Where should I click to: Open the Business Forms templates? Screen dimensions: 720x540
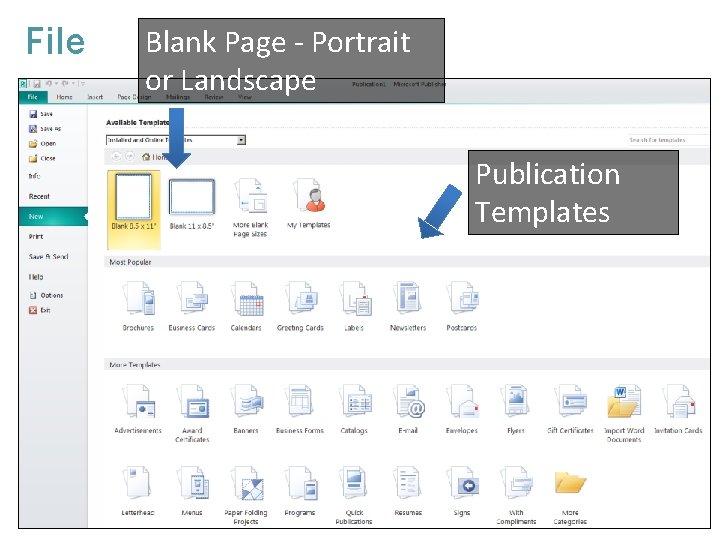[x=300, y=409]
